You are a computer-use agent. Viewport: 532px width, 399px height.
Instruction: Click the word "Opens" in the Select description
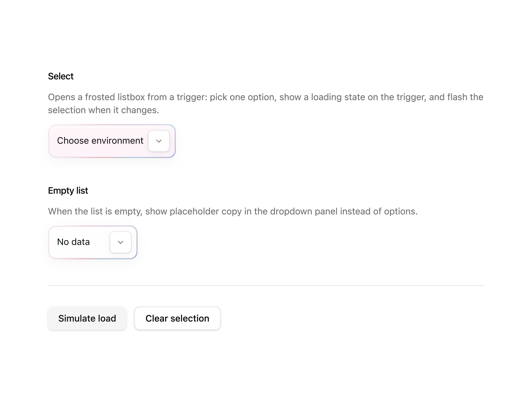pos(62,97)
